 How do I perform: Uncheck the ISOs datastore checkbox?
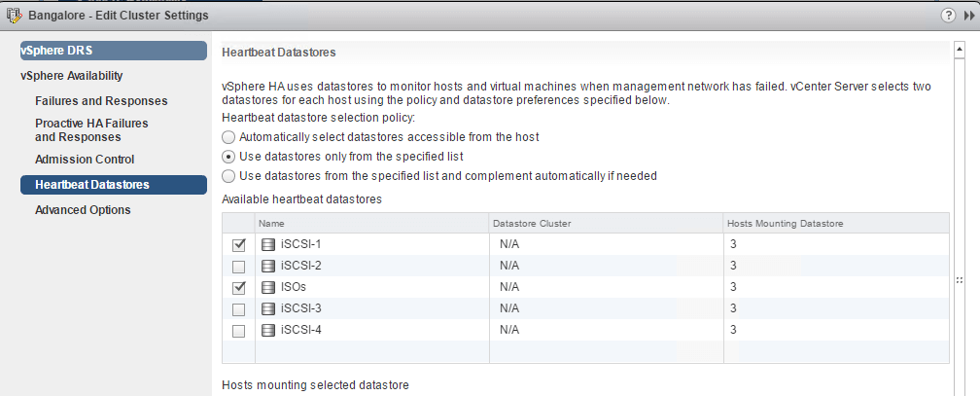click(x=239, y=288)
